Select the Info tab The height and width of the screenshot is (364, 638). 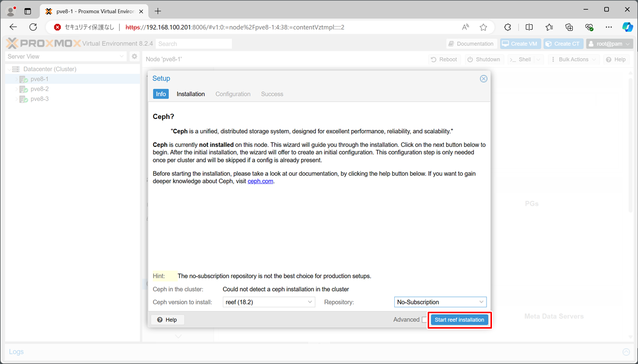pos(160,94)
